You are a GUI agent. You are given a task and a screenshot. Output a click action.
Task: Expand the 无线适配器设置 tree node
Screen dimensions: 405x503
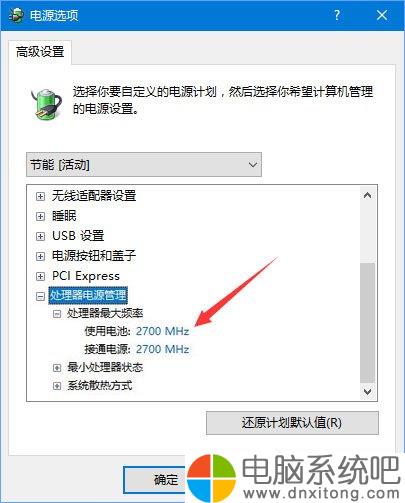click(x=40, y=196)
